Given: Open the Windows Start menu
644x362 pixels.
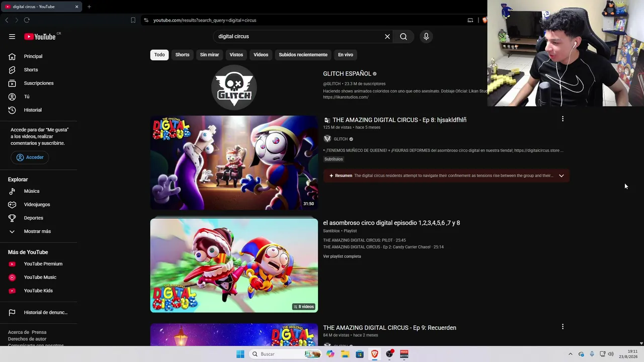Looking at the screenshot, I should [x=240, y=354].
